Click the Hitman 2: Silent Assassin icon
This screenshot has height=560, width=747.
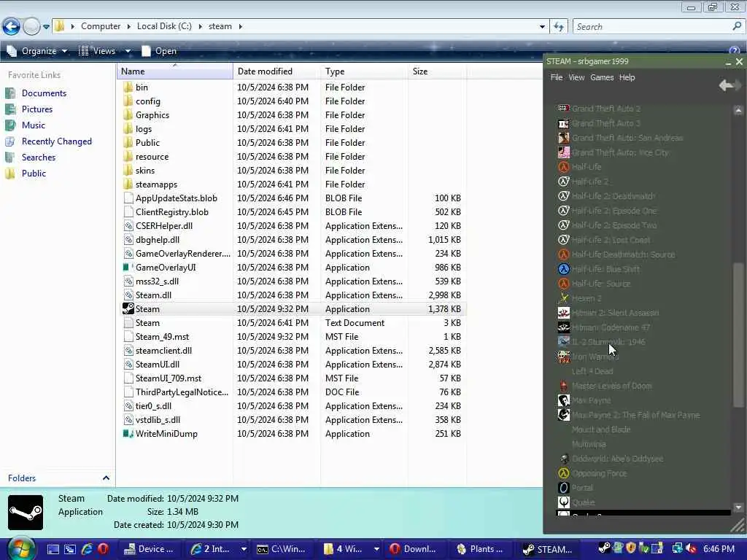point(564,313)
